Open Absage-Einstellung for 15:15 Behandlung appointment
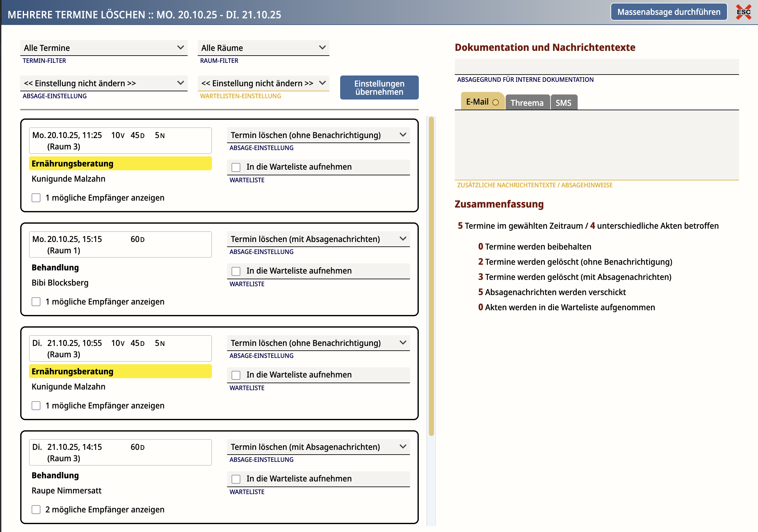This screenshot has width=758, height=532. [318, 239]
